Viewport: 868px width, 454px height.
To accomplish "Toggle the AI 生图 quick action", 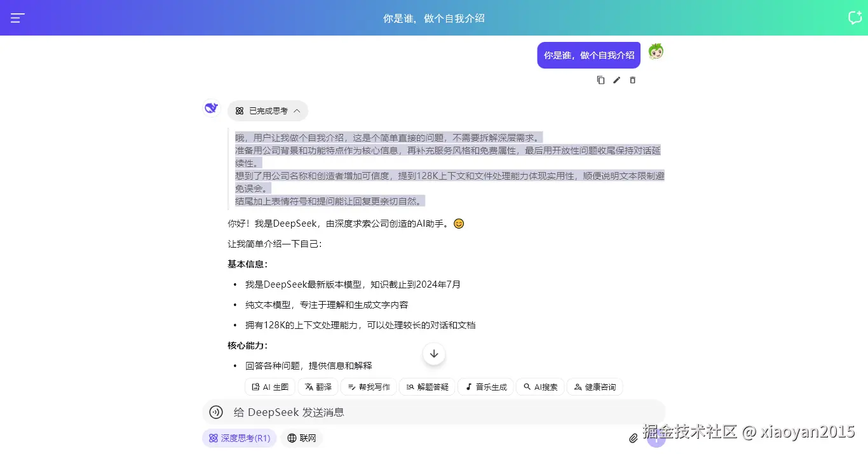I will [269, 387].
